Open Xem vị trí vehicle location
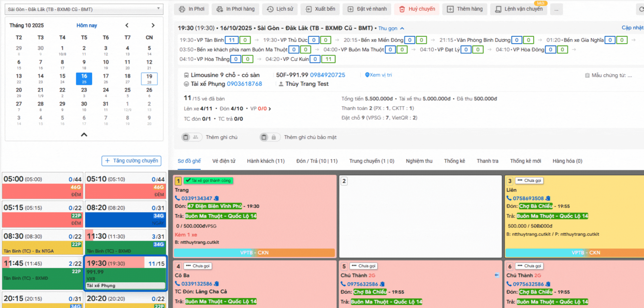Viewport: 644px width, 308px height. [x=378, y=75]
